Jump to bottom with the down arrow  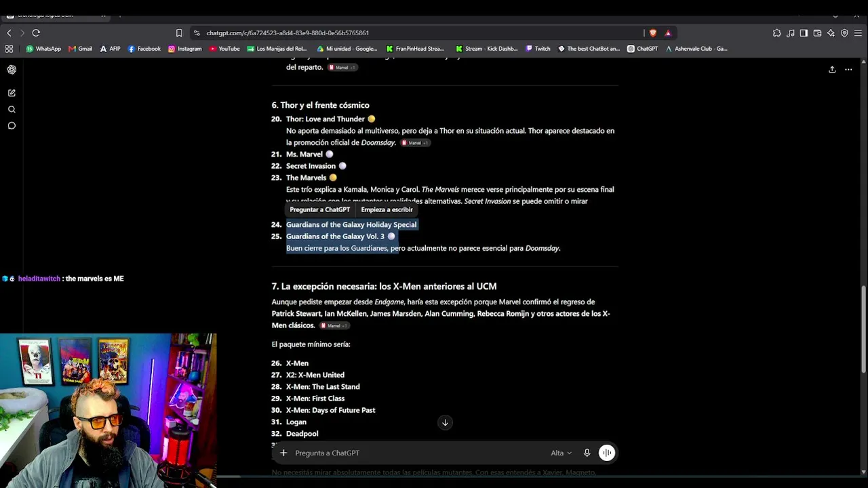pos(445,422)
